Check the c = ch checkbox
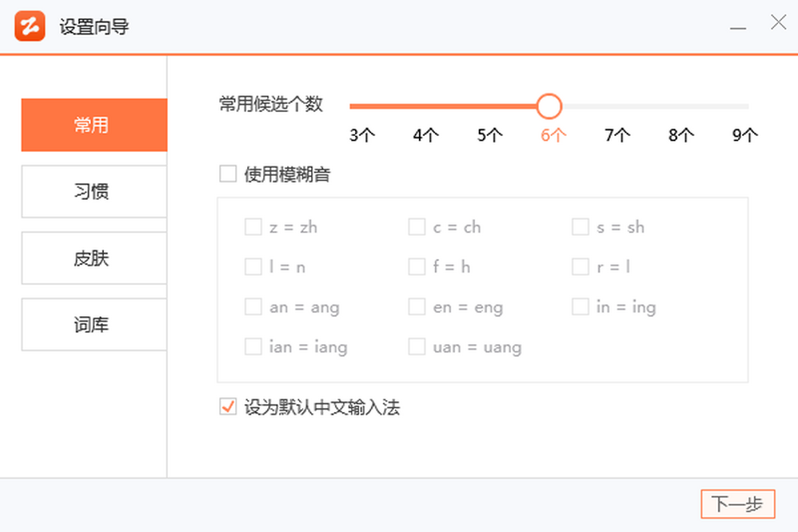The height and width of the screenshot is (532, 798). [x=417, y=227]
